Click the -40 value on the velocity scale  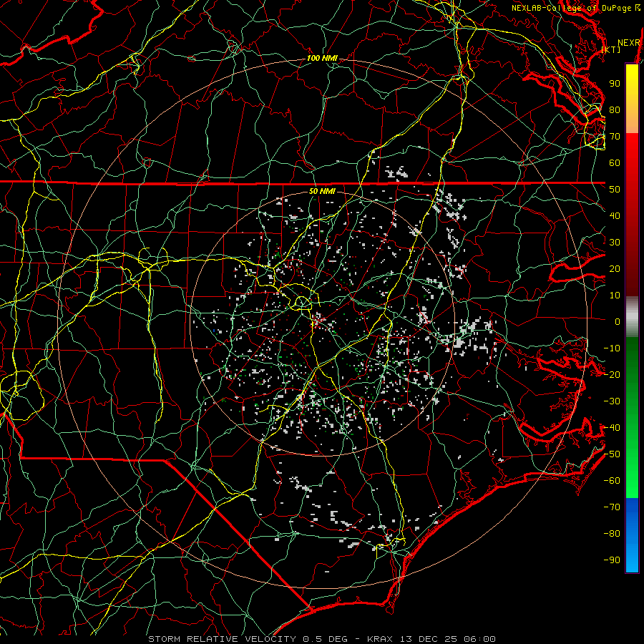(612, 428)
